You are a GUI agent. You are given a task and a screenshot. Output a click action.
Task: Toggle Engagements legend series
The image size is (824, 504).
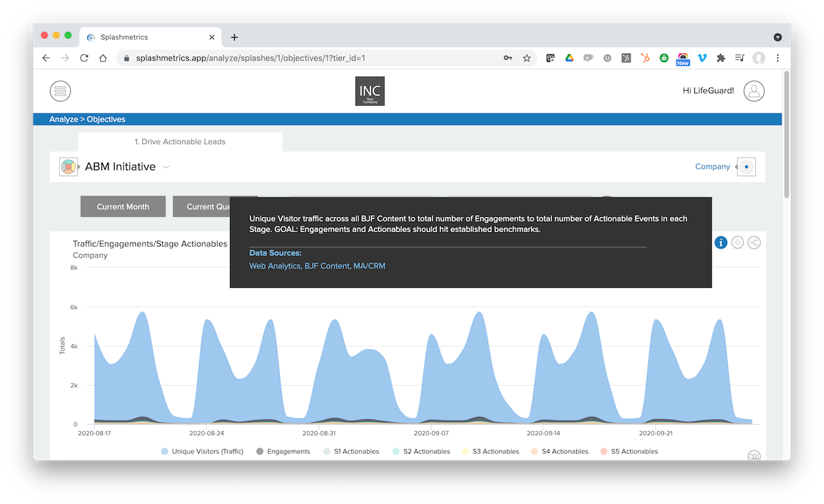tap(283, 451)
